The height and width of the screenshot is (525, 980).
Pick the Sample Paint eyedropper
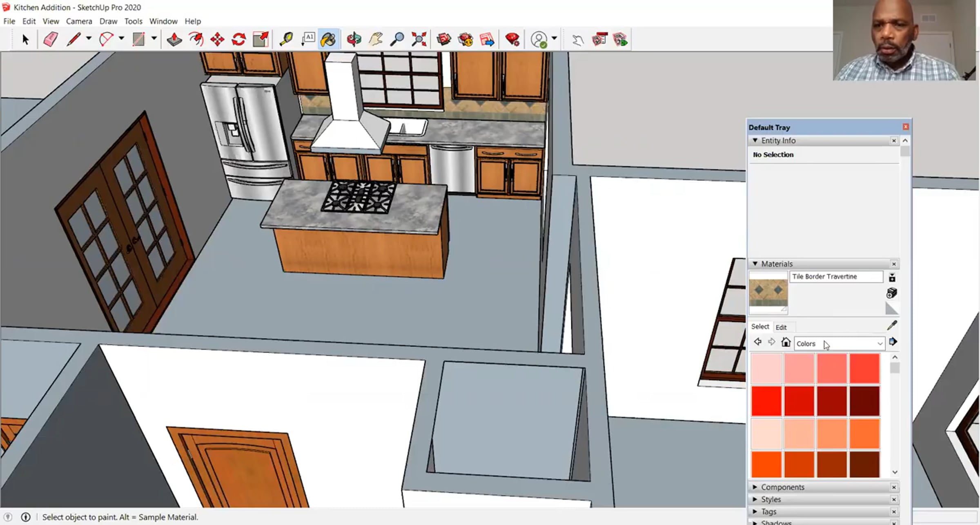(892, 326)
